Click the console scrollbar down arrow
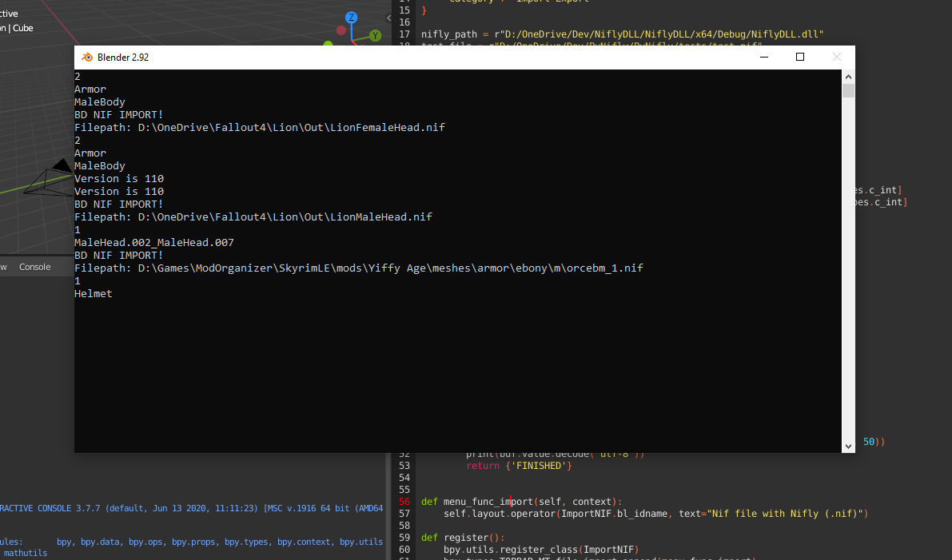This screenshot has width=952, height=560. [x=848, y=446]
